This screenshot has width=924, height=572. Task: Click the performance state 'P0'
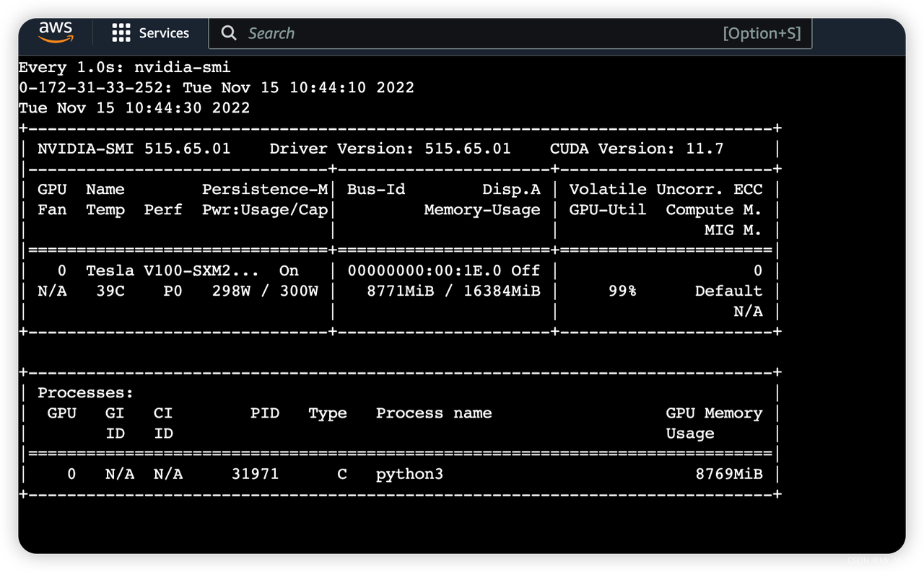coord(173,291)
